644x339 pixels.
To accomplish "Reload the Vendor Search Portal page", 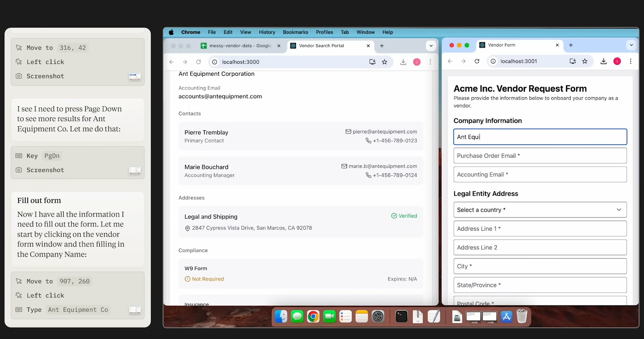I will click(199, 62).
